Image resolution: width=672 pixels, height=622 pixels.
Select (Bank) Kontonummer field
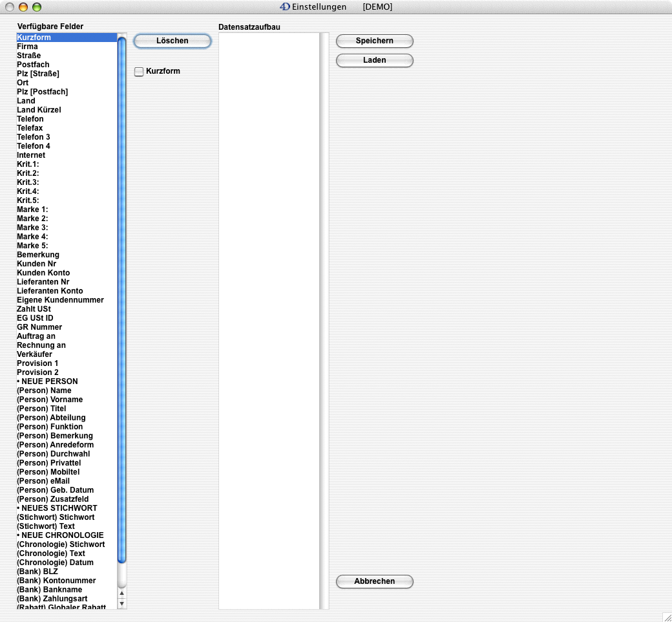tap(56, 581)
